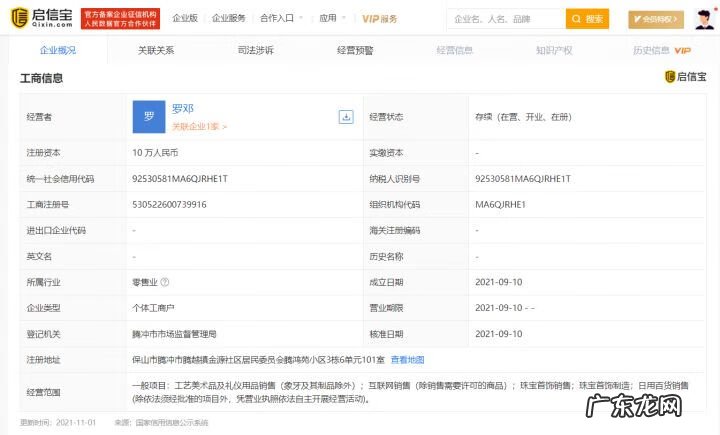The image size is (720, 435).
Task: Select registered capital 10 万人民币
Action: (x=155, y=153)
